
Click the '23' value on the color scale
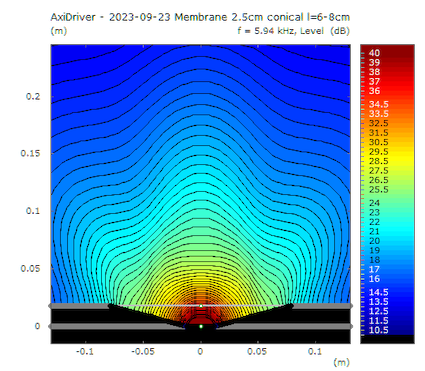[374, 213]
